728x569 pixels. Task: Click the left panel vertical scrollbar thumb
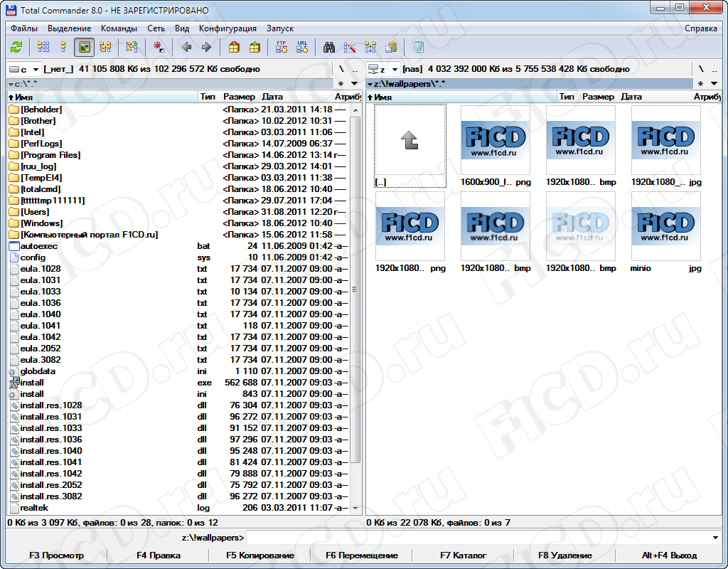click(x=355, y=289)
